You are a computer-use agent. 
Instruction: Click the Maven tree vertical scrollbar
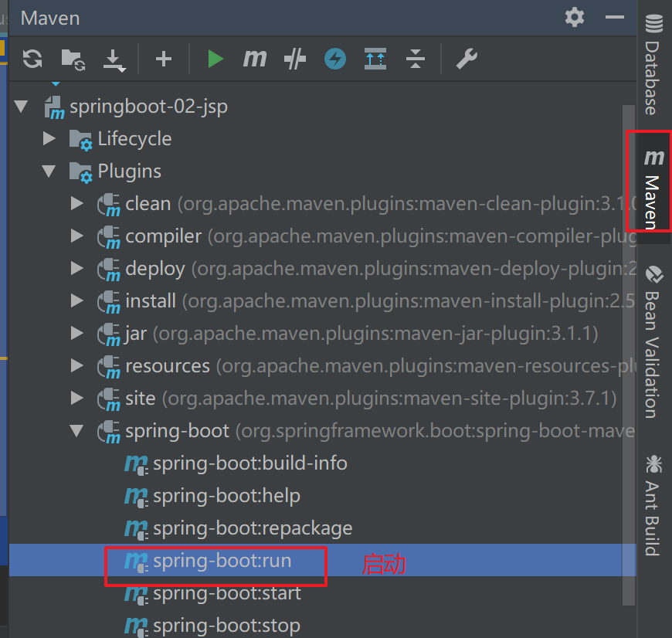[629, 355]
